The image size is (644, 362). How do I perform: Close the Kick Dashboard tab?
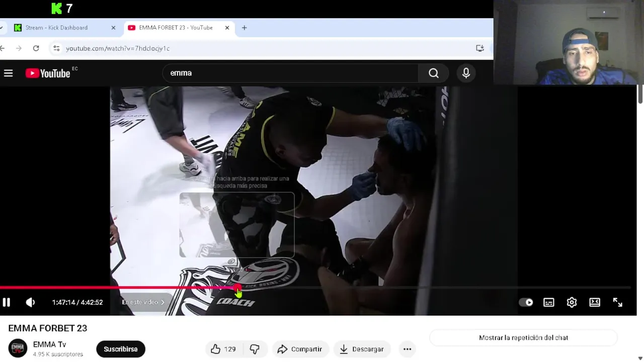[x=113, y=28]
